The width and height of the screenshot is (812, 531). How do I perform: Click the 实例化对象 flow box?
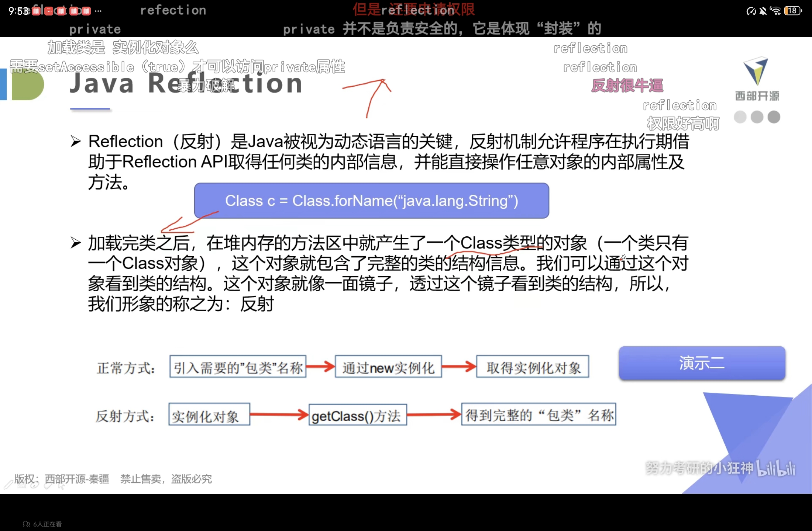pyautogui.click(x=209, y=415)
